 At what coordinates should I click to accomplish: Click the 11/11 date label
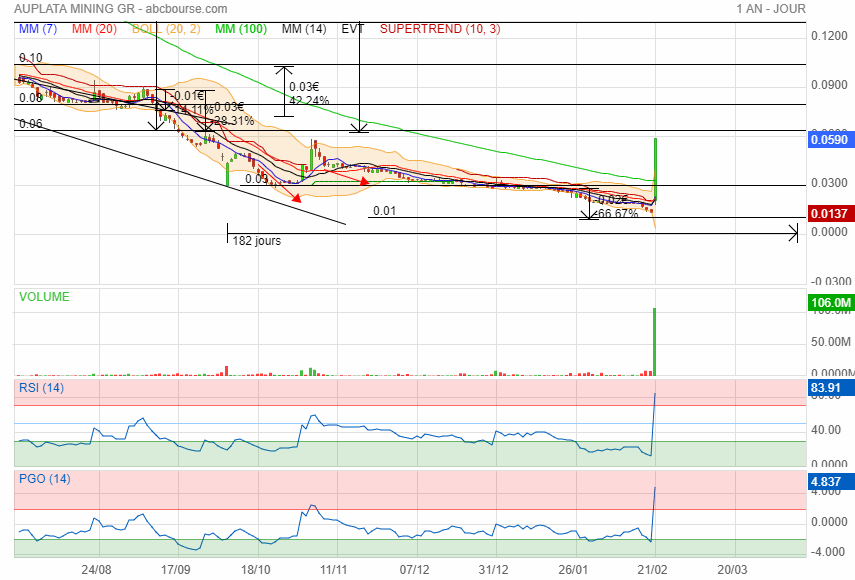pos(333,570)
